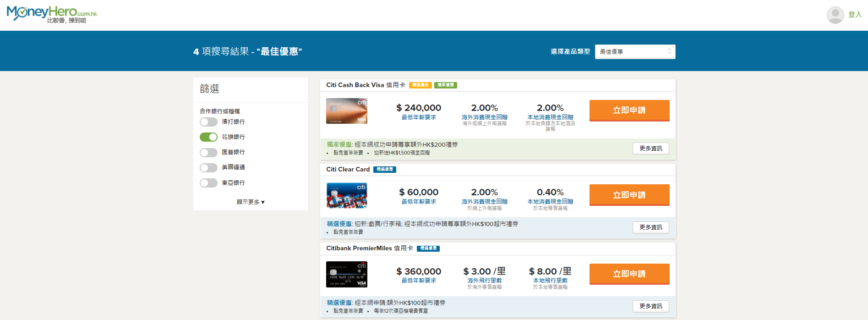
Task: Enable the 東亞銀行 filter switch
Action: [208, 183]
